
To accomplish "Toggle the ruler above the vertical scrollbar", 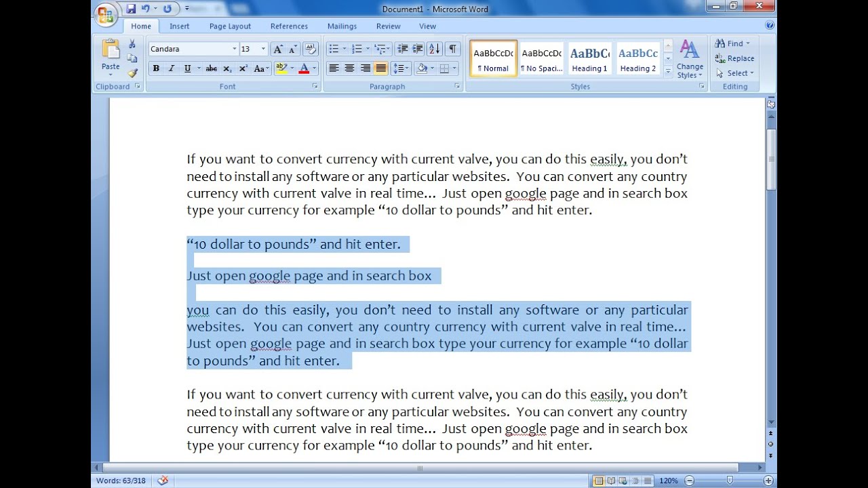I will (x=771, y=104).
